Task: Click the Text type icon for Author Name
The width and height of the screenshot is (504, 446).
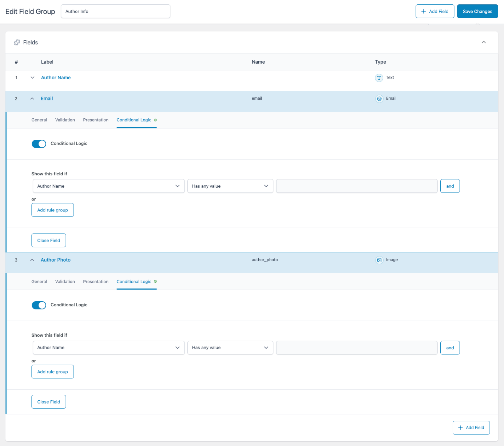Action: pos(379,78)
